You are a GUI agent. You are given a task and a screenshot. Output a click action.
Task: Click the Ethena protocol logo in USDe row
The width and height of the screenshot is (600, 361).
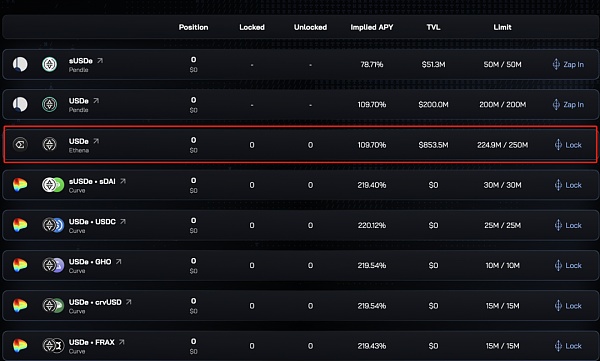tap(20, 144)
